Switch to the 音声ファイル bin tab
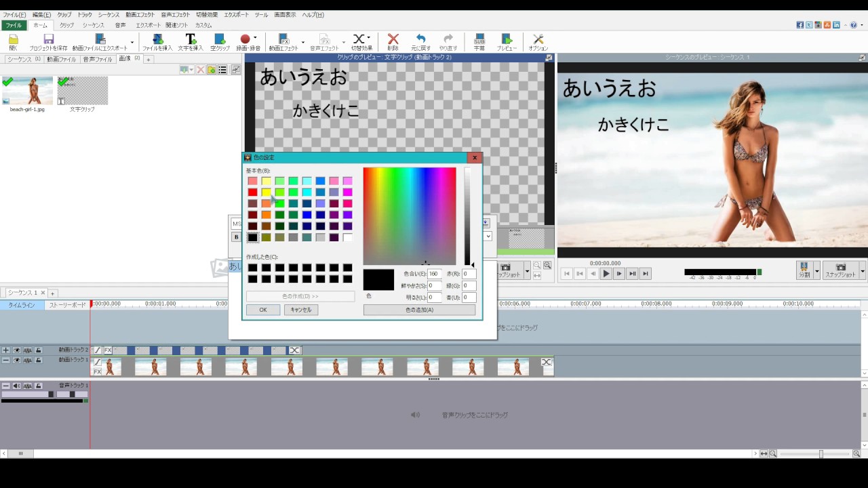This screenshot has height=488, width=868. point(98,60)
